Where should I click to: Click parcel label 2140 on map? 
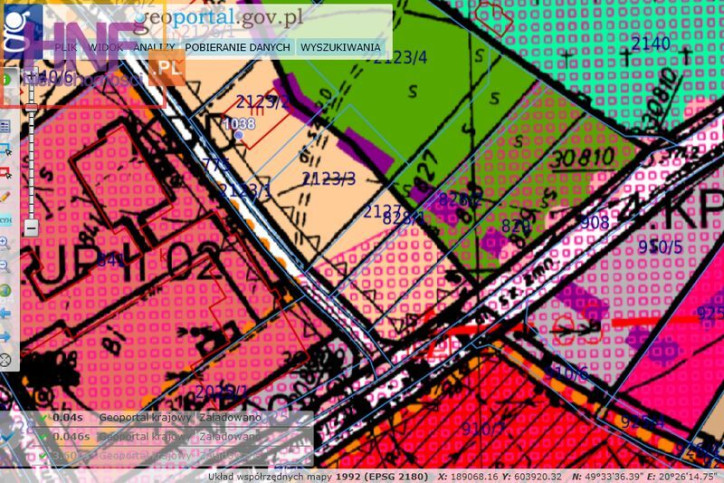tap(650, 44)
